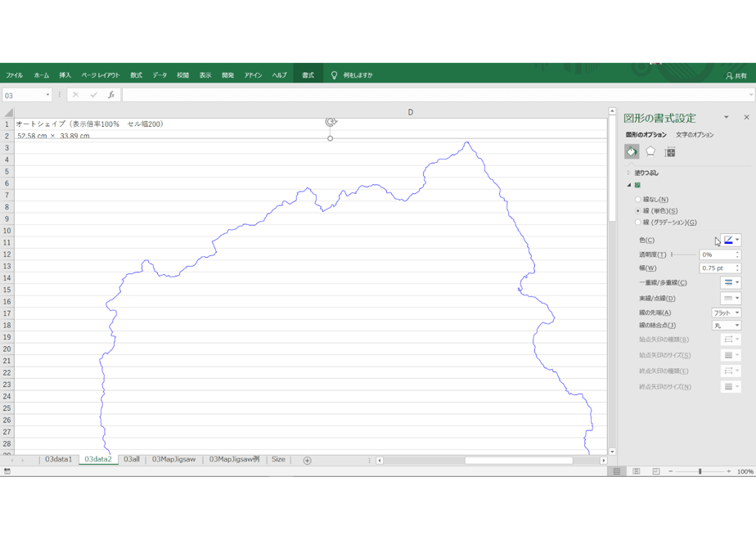Image resolution: width=756 pixels, height=540 pixels.
Task: Select 線 (単色)(S) radio button
Action: (638, 211)
